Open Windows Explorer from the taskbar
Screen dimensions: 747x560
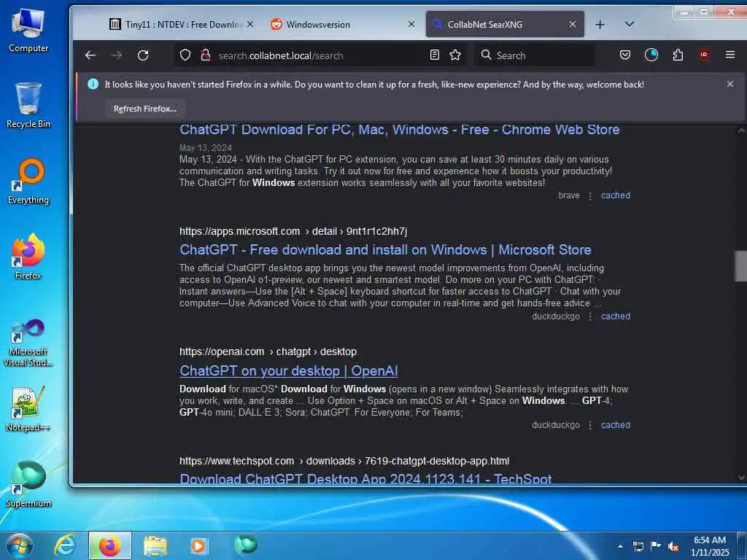155,545
